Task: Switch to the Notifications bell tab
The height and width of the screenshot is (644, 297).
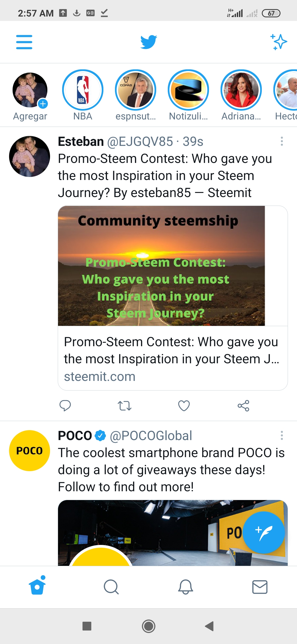Action: tap(186, 587)
